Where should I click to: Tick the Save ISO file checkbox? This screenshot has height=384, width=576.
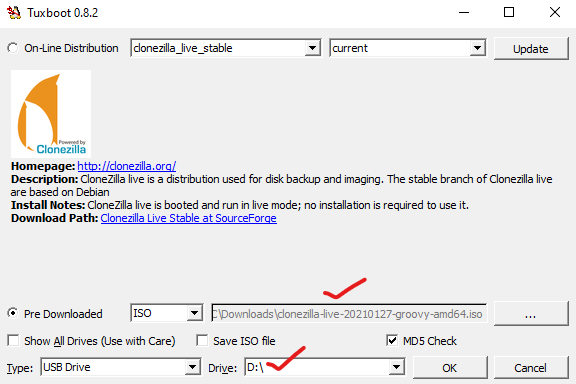pos(202,341)
